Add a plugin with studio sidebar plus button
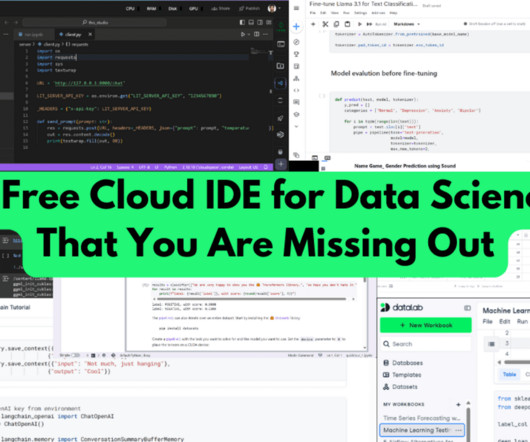The height and width of the screenshot is (442, 530). [281, 164]
